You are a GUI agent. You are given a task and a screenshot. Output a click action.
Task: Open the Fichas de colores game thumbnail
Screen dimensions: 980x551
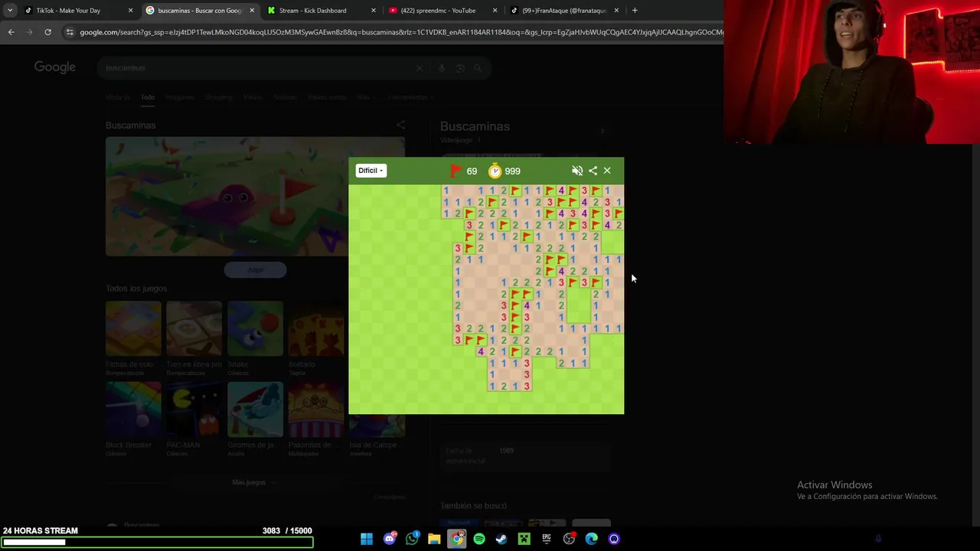133,328
